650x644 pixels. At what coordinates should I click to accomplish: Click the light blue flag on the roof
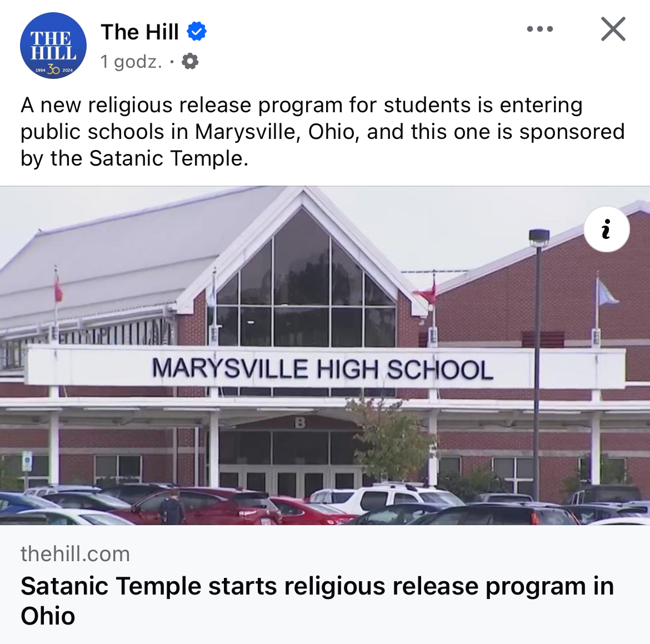coord(606,292)
